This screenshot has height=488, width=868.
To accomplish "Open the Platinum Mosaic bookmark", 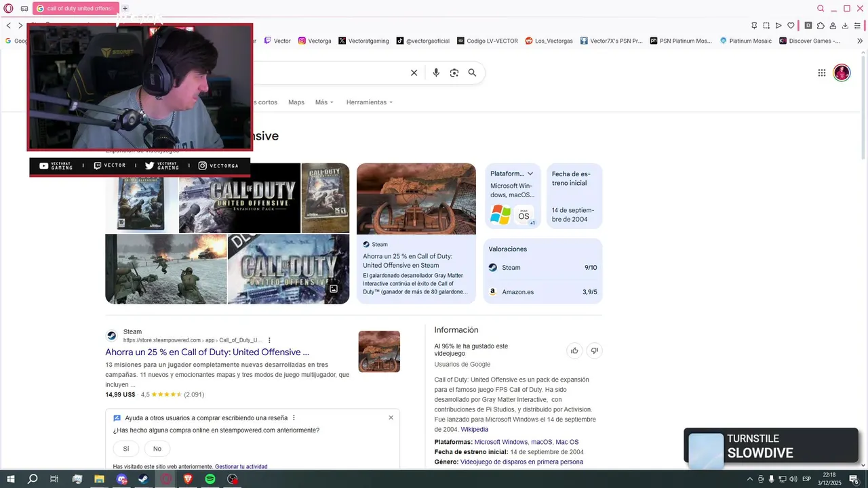I will (745, 41).
